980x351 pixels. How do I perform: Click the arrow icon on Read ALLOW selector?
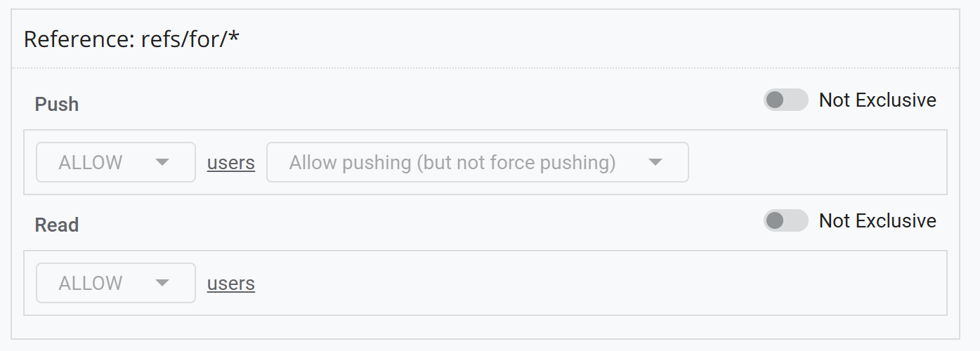[162, 283]
